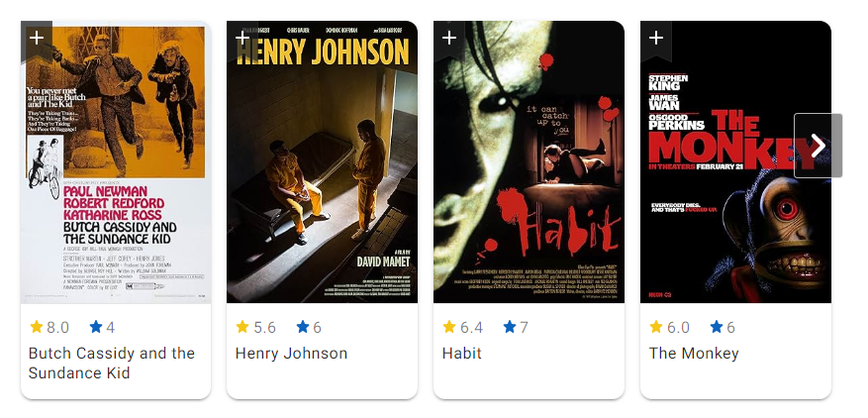This screenshot has width=868, height=418.
Task: Add Henry Johnson to watchlist via plus ribbon
Action: [x=242, y=39]
